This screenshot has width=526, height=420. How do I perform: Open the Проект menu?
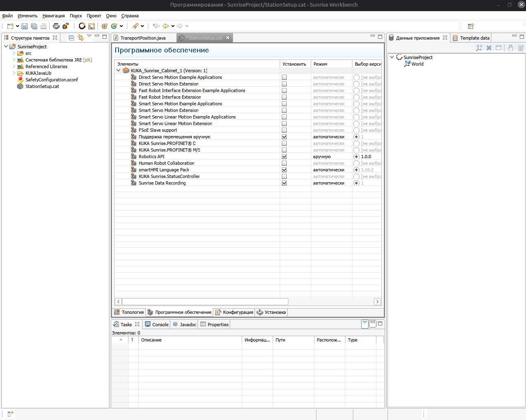tap(94, 16)
